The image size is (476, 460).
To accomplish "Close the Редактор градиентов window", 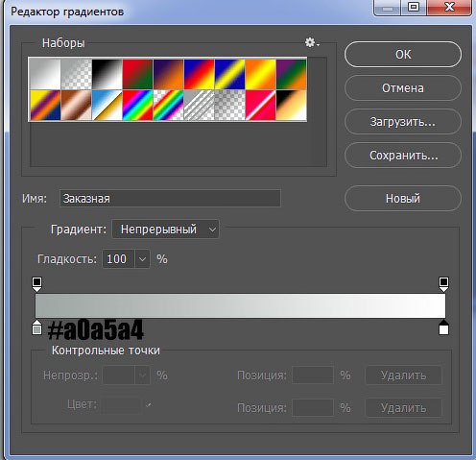I will pos(449,7).
